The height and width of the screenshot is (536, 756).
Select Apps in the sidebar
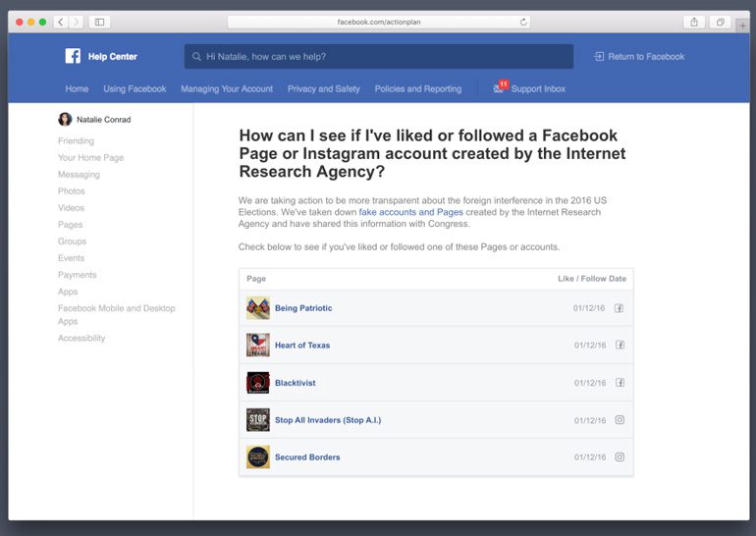pyautogui.click(x=68, y=292)
